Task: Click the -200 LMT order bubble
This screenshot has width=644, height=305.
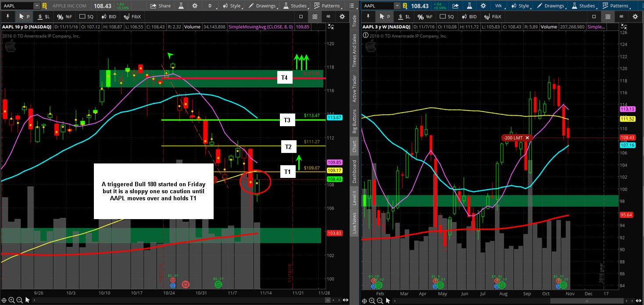Action: (x=517, y=138)
